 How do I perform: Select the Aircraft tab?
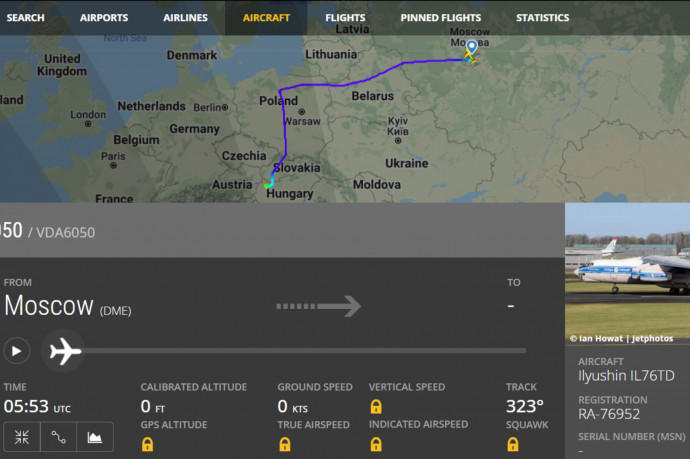(x=266, y=18)
